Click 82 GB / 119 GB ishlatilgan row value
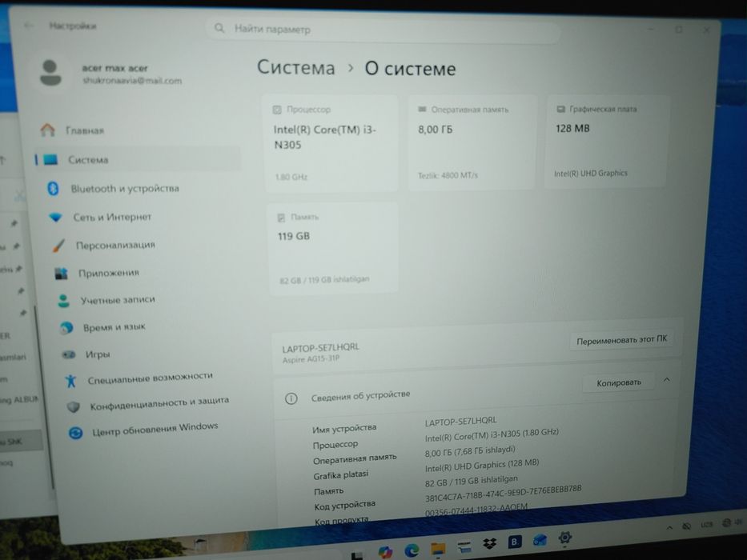 (471, 481)
